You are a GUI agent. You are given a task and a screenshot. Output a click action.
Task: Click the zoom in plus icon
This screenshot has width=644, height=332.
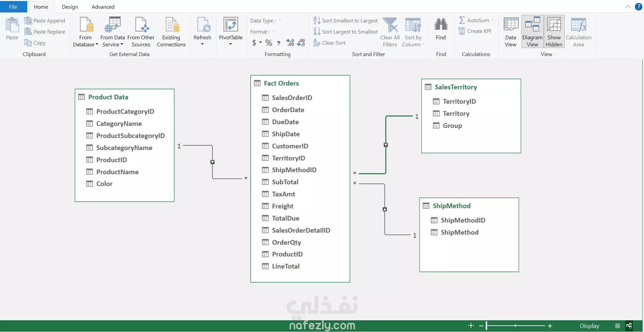point(550,326)
